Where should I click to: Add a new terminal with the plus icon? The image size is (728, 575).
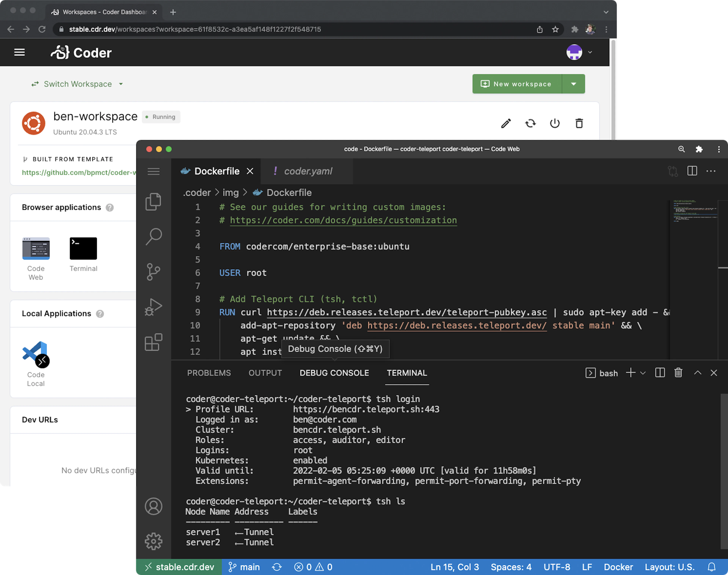[631, 373]
